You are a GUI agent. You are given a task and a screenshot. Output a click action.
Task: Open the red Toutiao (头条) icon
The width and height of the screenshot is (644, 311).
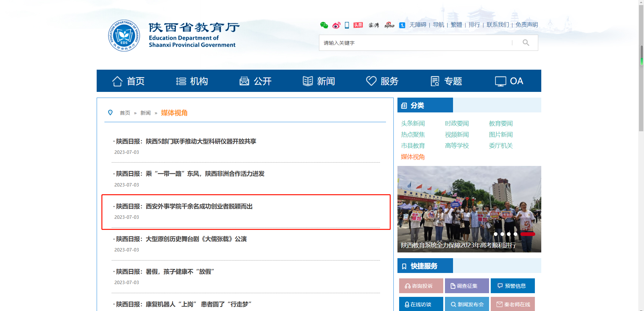pos(358,25)
